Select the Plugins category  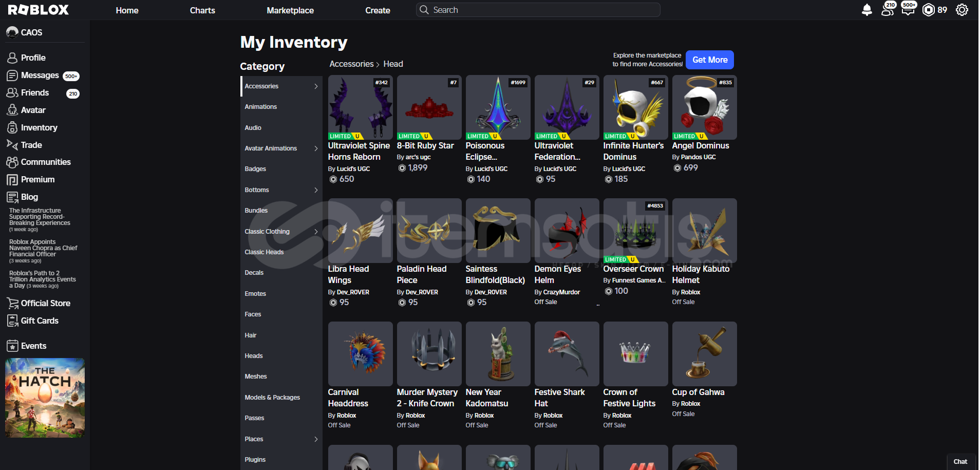281,460
